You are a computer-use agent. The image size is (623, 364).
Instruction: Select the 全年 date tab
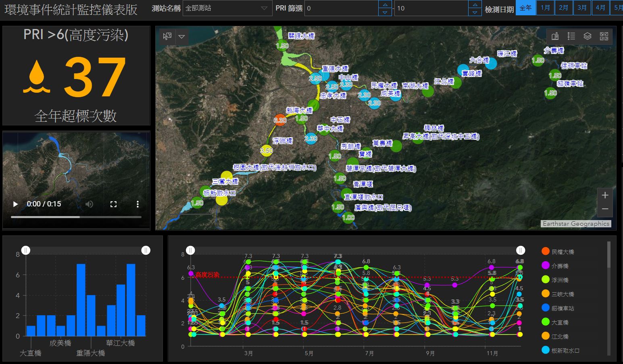click(525, 8)
